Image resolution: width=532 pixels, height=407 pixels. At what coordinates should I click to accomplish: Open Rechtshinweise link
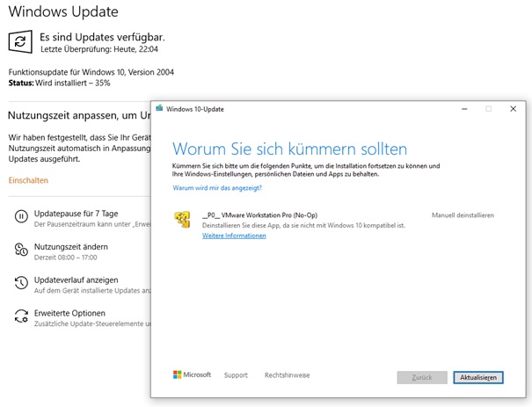(287, 375)
